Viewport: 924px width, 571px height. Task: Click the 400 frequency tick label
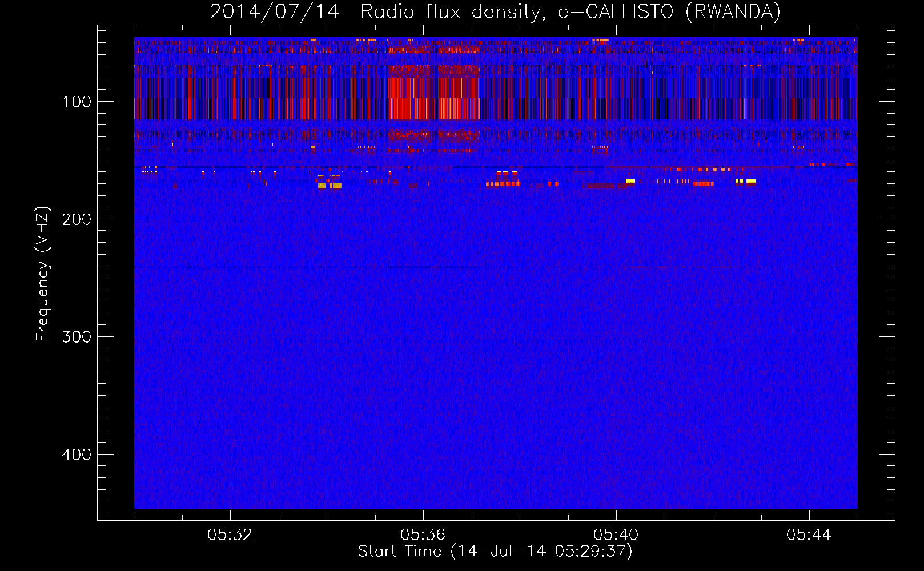[x=77, y=455]
